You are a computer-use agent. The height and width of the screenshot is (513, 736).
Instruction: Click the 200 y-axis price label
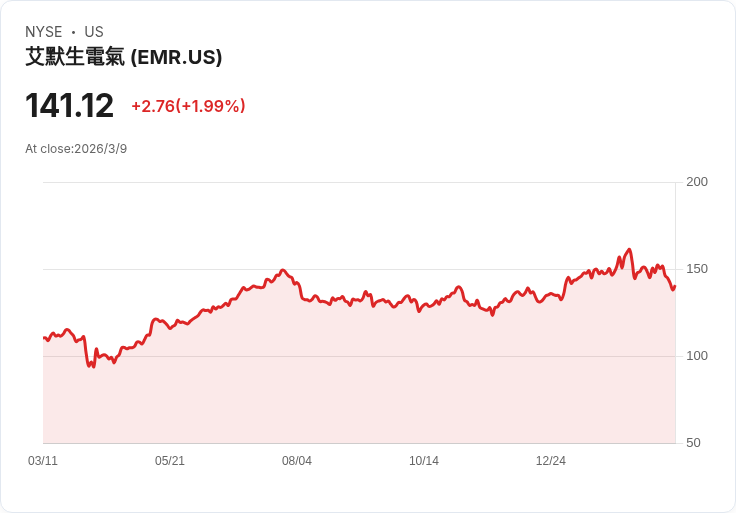tap(697, 182)
